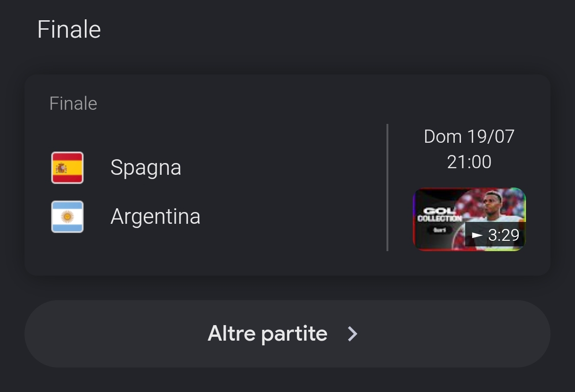Tap the Argentina flag icon
The image size is (575, 392).
[x=67, y=217]
